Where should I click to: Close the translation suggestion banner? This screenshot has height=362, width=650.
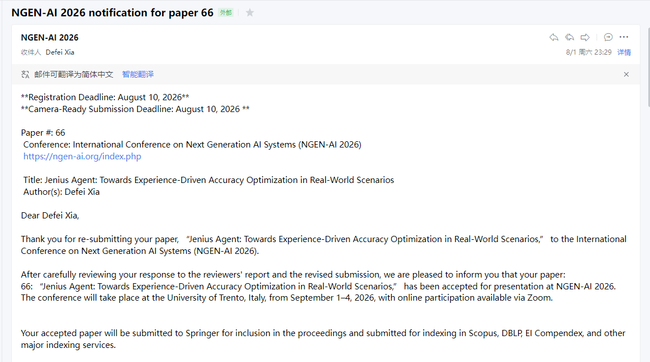[626, 75]
